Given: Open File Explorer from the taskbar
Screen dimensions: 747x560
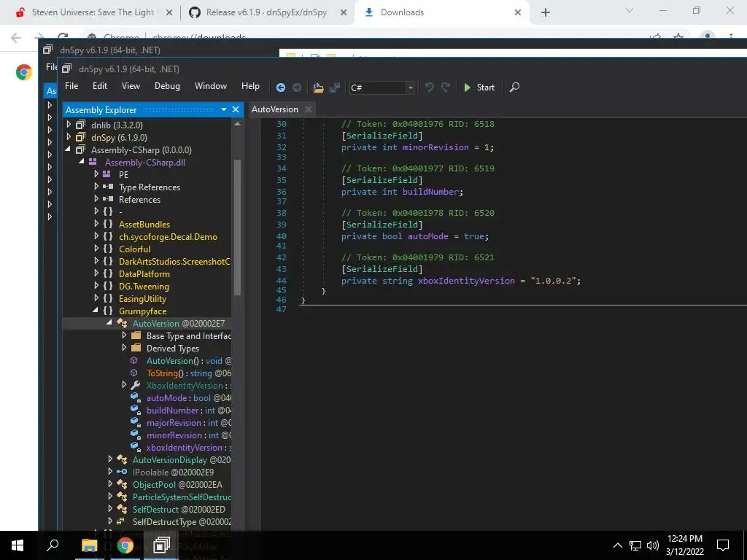Looking at the screenshot, I should tap(89, 545).
